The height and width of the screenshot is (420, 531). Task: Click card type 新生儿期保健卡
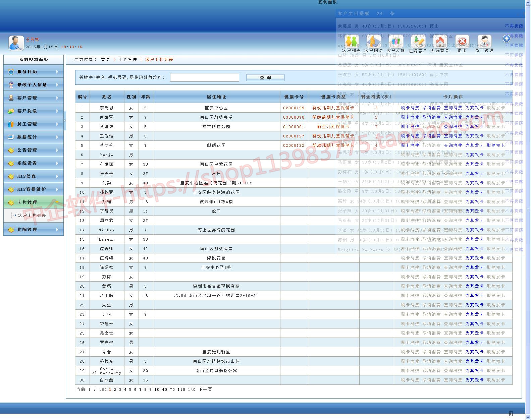(x=333, y=127)
